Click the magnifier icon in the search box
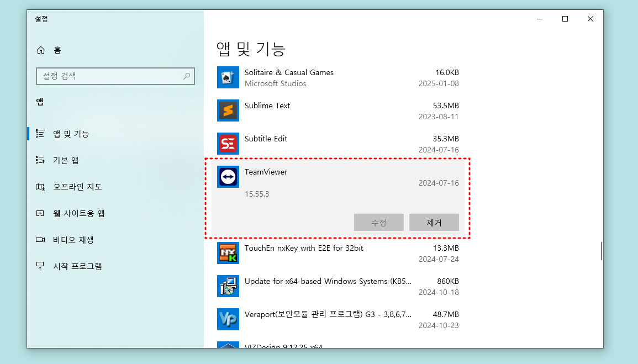Image resolution: width=638 pixels, height=364 pixels. coord(186,76)
